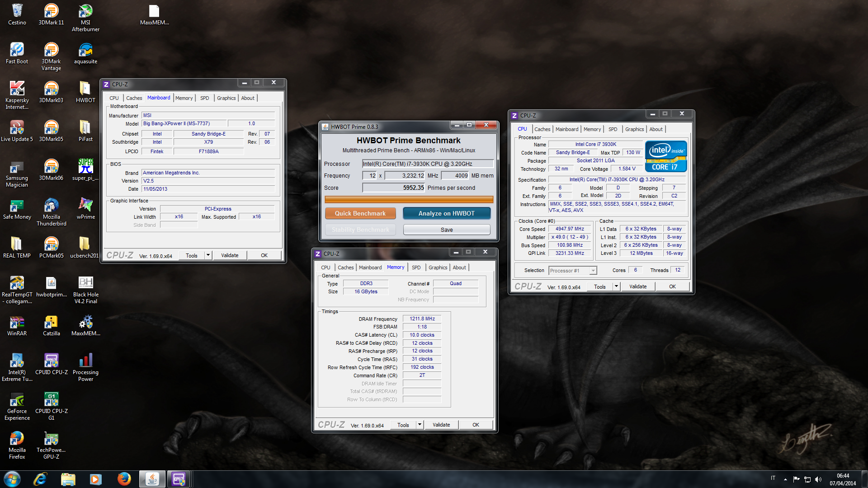Viewport: 868px width, 488px height.
Task: Click OK in Memory CPU-Z window
Action: click(476, 425)
